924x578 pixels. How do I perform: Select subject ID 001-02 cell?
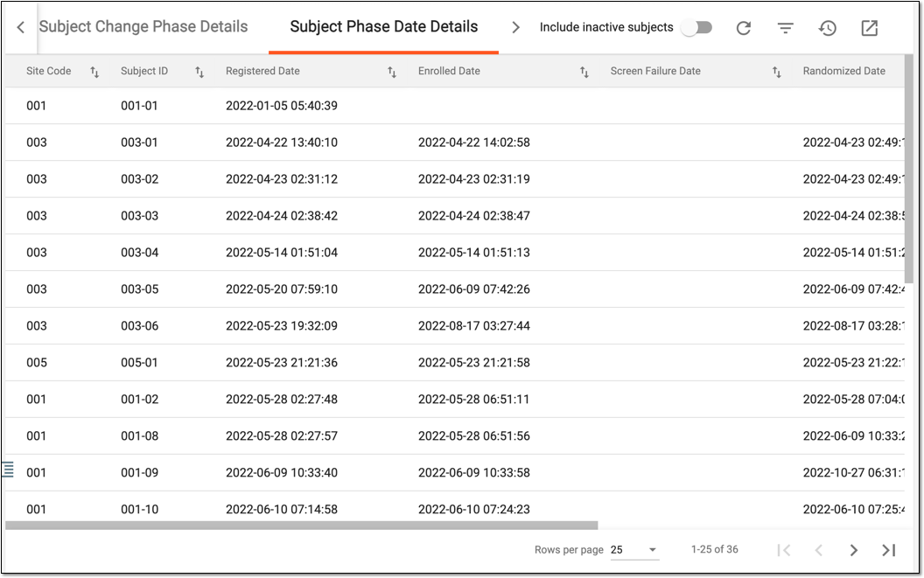point(140,399)
